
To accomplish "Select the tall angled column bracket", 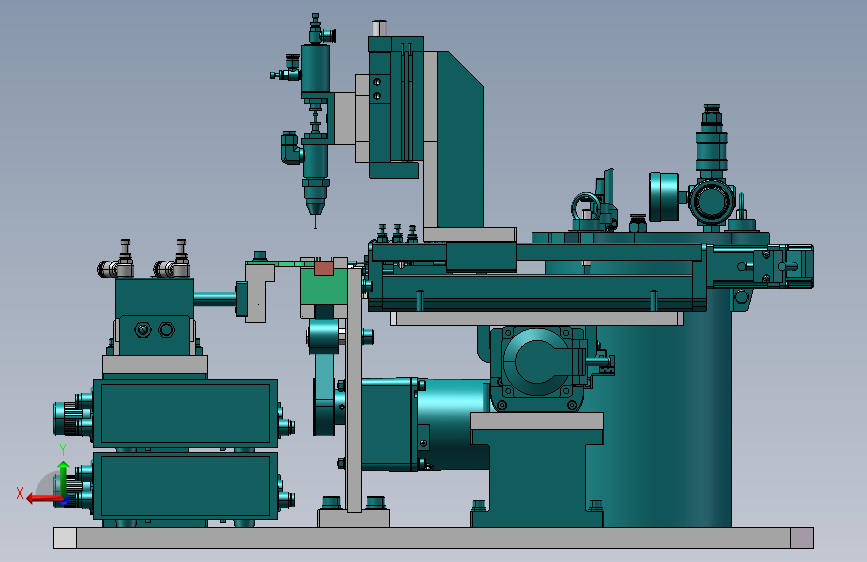I will click(x=460, y=141).
